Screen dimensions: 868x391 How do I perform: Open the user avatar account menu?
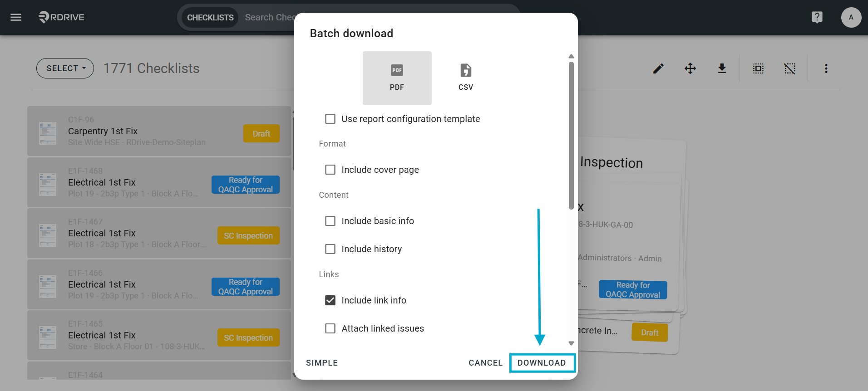point(851,17)
